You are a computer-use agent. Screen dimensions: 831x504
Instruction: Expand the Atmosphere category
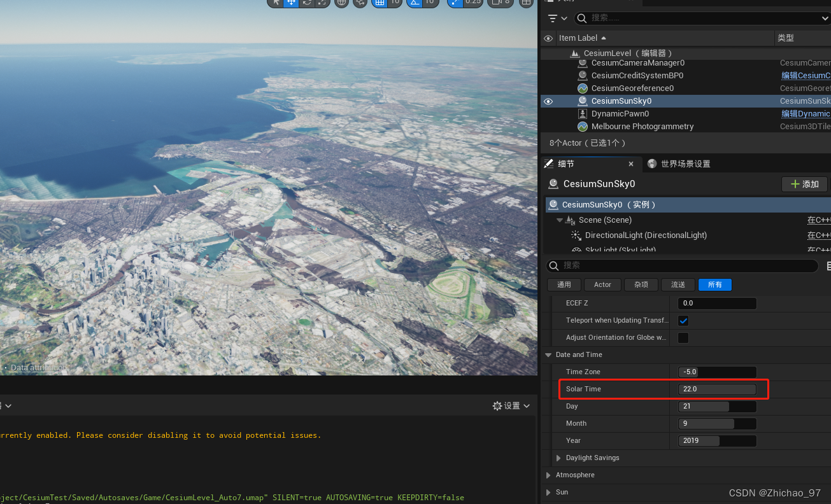tap(549, 475)
